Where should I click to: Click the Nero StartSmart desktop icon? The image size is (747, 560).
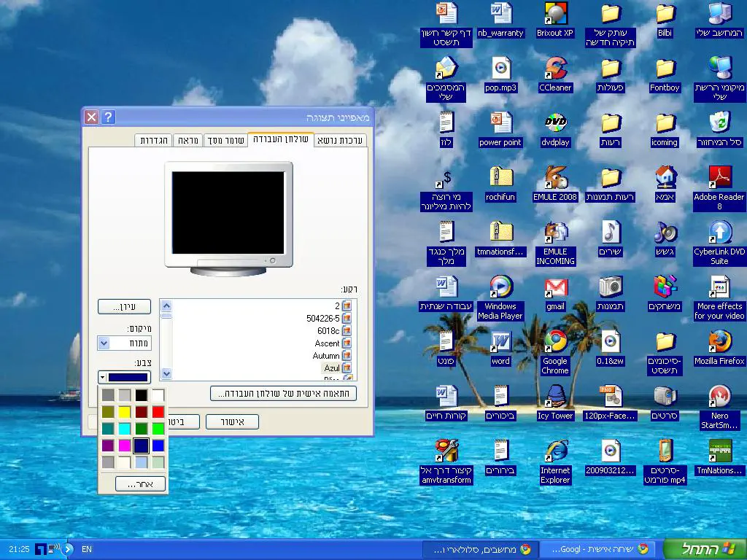[719, 397]
